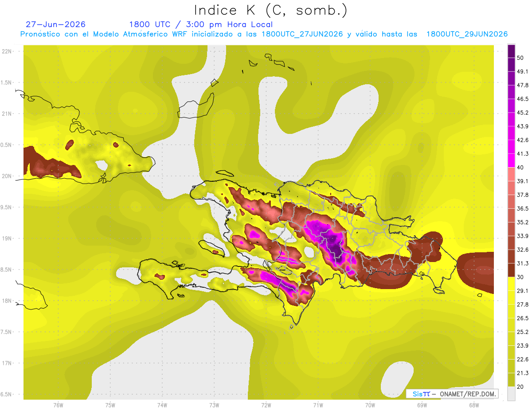Click the "71W" longitude label
532x411 pixels.
pyautogui.click(x=318, y=405)
